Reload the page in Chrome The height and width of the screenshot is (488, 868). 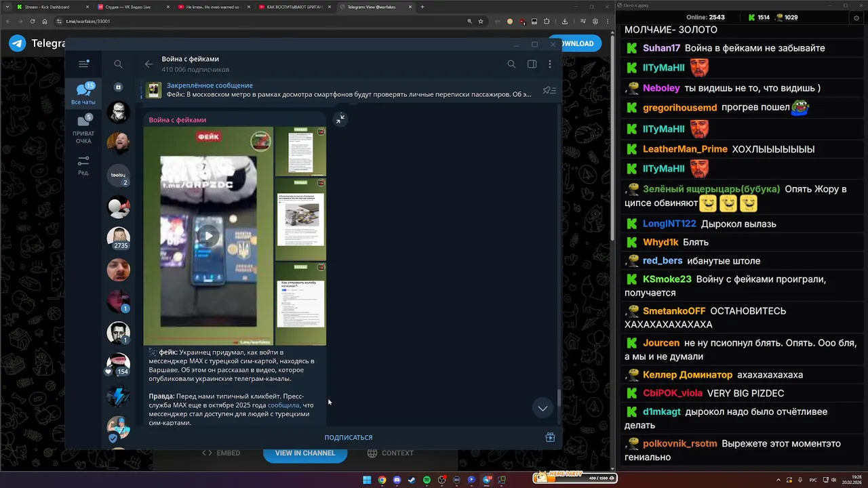click(x=33, y=21)
